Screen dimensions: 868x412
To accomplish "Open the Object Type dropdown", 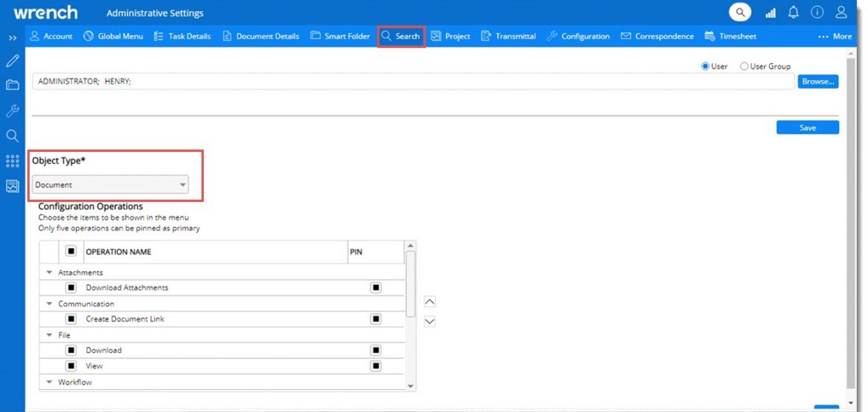I will (111, 185).
